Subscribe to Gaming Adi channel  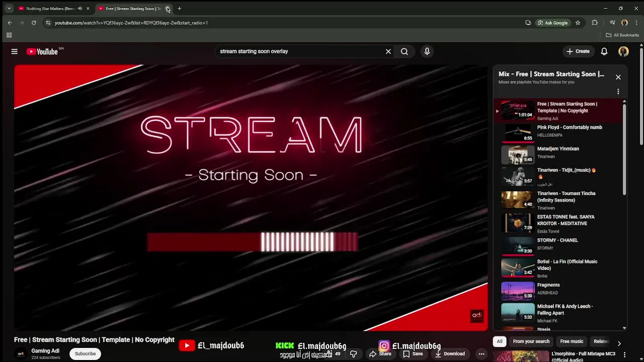(x=85, y=354)
